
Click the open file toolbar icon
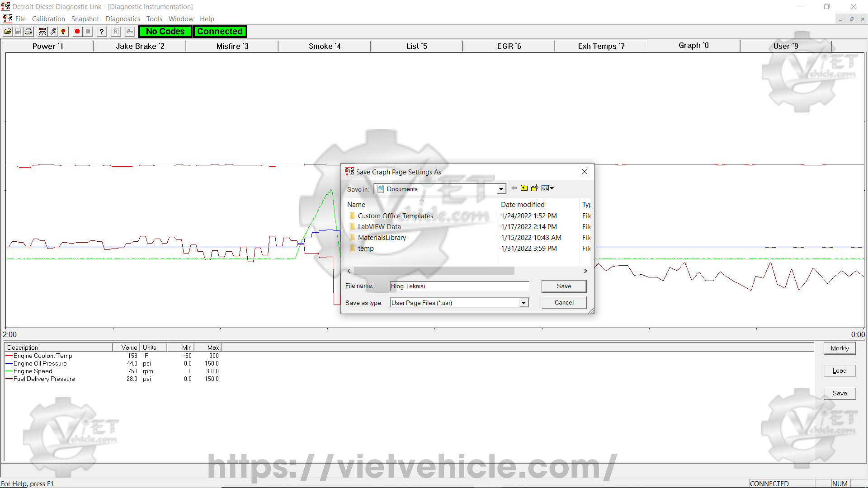click(x=8, y=32)
